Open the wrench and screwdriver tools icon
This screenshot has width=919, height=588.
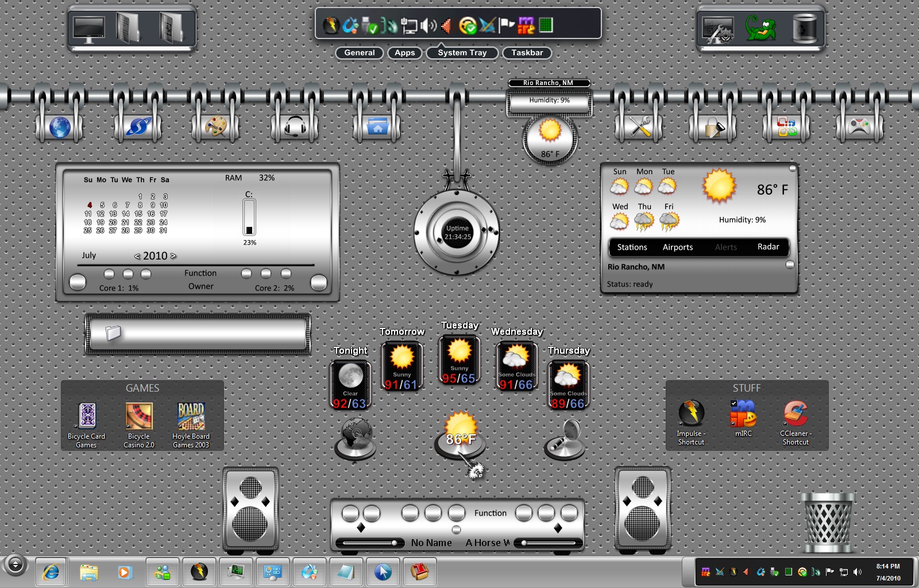pos(639,127)
